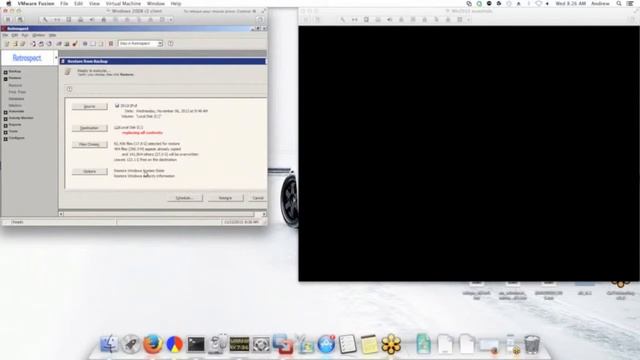Viewport: 640px width, 360px height.
Task: Click the Files Chosen button
Action: (90, 144)
